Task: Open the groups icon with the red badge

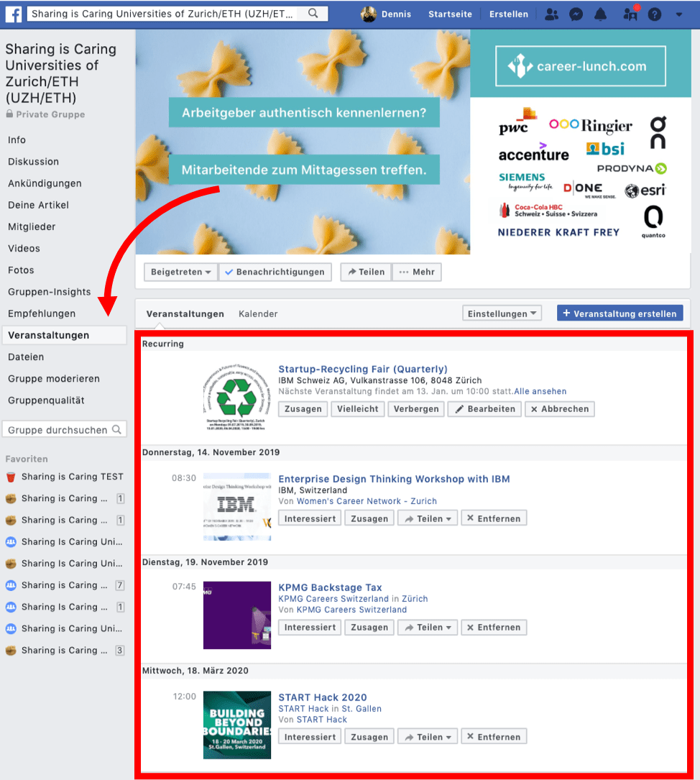Action: point(629,14)
